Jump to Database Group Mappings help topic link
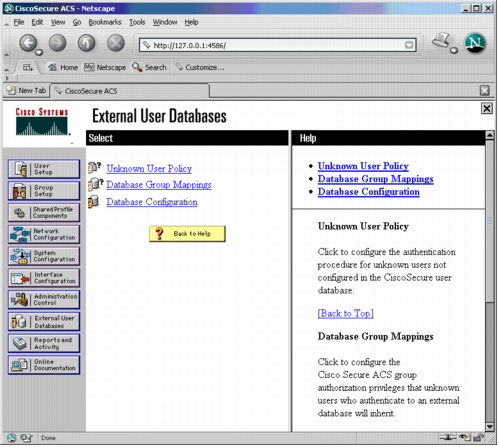Screen dimensions: 499x447 (x=375, y=179)
